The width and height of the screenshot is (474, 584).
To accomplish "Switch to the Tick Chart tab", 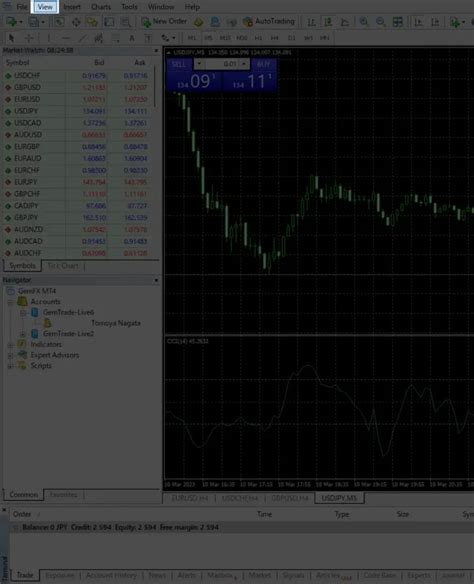I will pos(63,266).
